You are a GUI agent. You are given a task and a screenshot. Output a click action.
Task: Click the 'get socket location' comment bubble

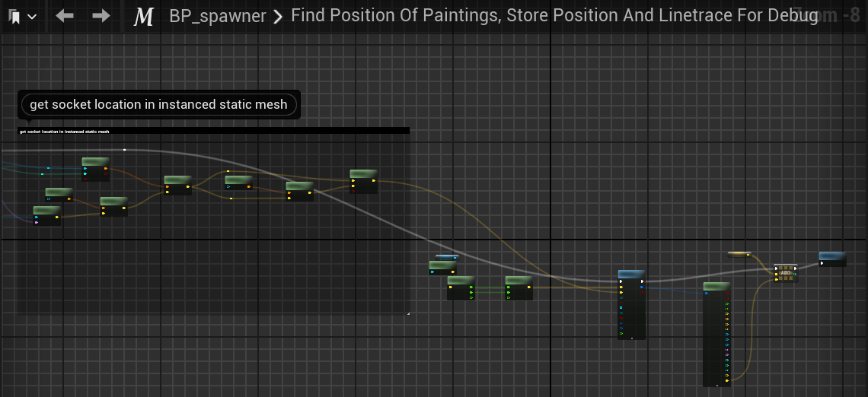coord(158,104)
